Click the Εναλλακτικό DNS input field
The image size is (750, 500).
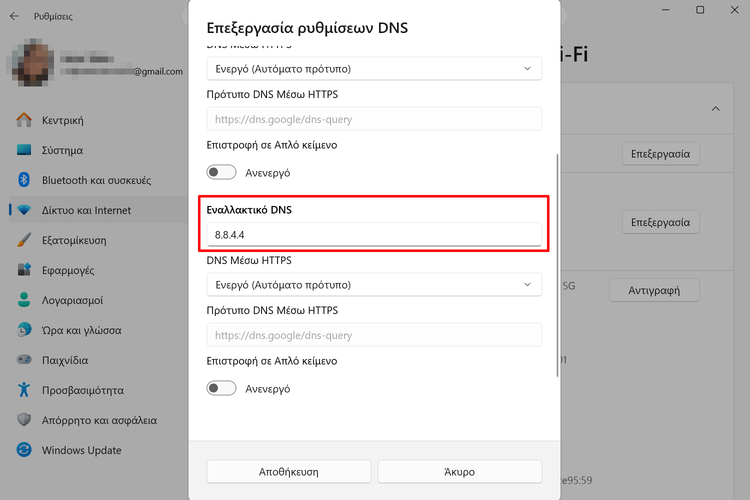[x=374, y=234]
